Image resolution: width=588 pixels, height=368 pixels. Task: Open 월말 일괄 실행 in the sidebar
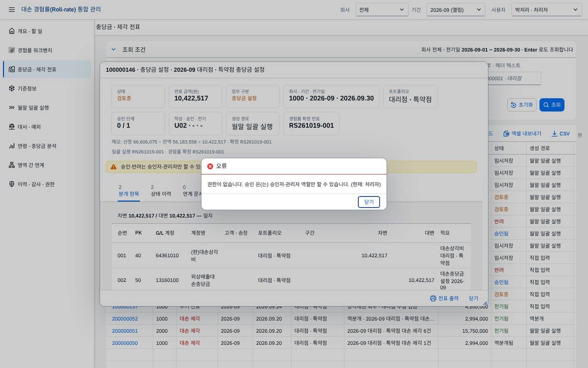[47, 108]
